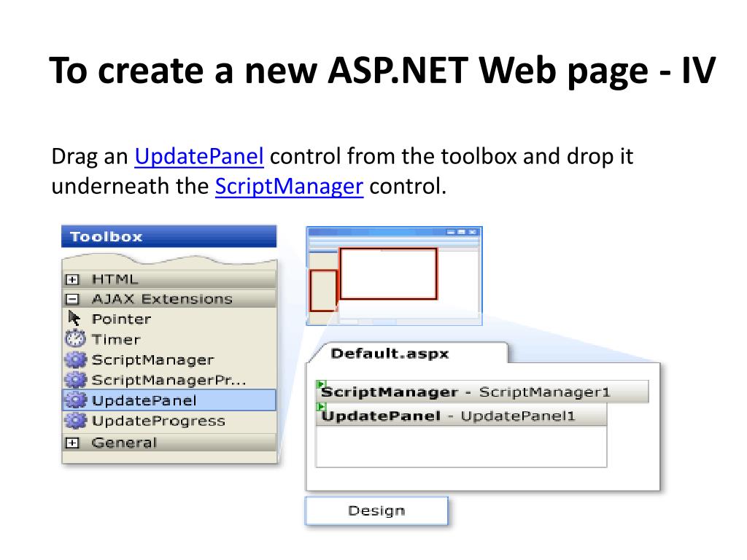Click the large red-outlined editor region thumbnail
Screen dimensions: 747x560
(x=388, y=274)
